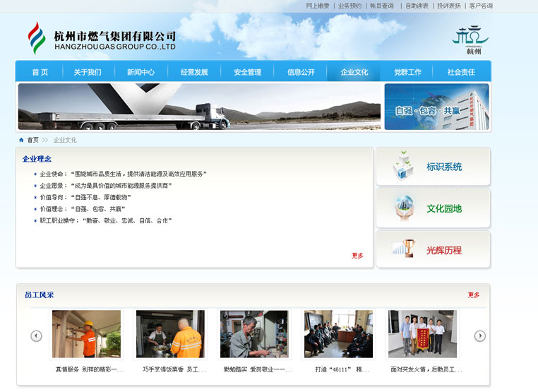Click the home icon in the breadcrumb
The image size is (538, 392).
click(21, 140)
